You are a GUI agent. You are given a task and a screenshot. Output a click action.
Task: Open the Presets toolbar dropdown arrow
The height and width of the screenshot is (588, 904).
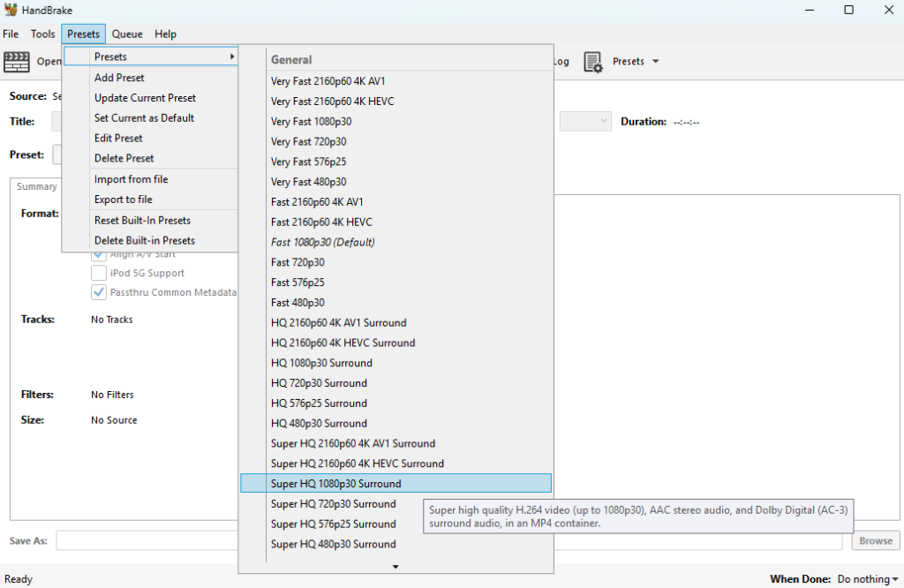click(654, 62)
